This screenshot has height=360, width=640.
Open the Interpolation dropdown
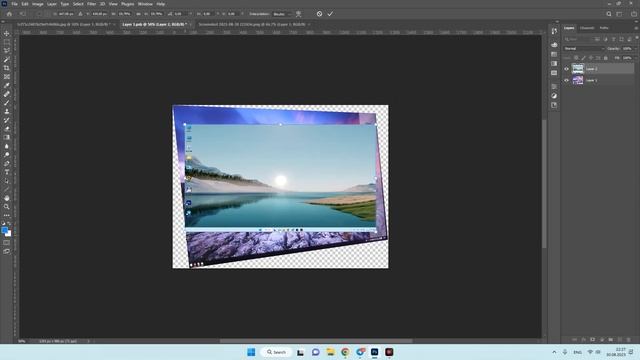tap(282, 14)
